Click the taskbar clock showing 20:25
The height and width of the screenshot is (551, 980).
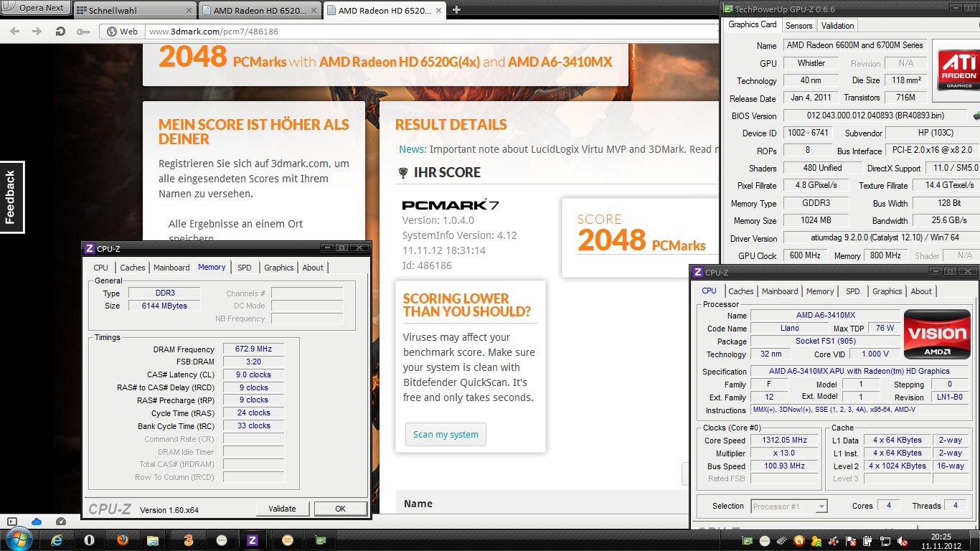(x=941, y=540)
